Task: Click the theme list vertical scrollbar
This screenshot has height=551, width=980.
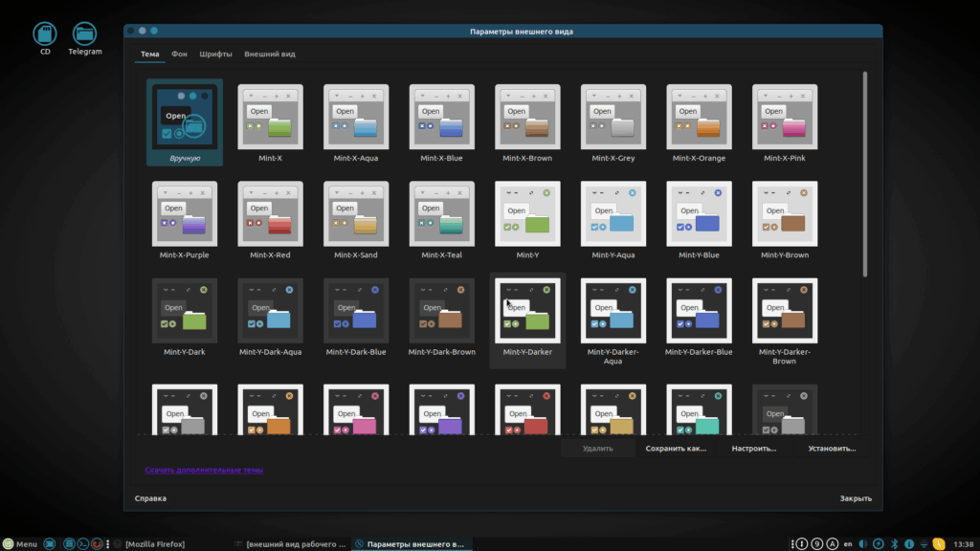Action: pyautogui.click(x=865, y=172)
